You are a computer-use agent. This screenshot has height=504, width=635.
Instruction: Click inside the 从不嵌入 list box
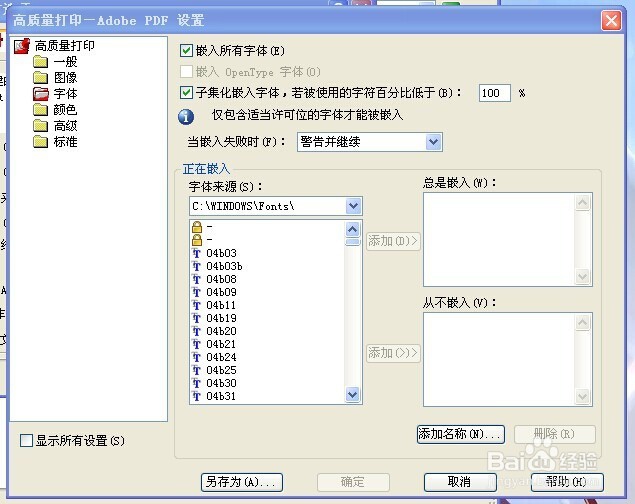click(x=508, y=359)
